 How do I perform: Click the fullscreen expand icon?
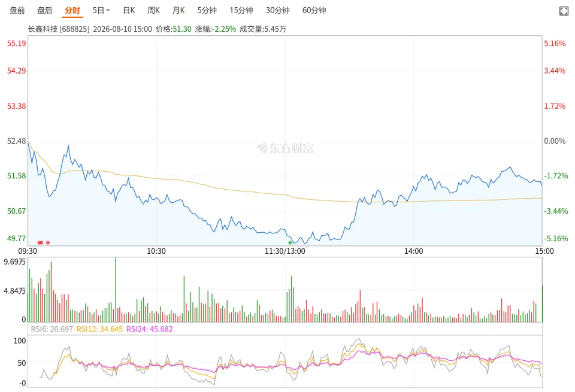564,11
